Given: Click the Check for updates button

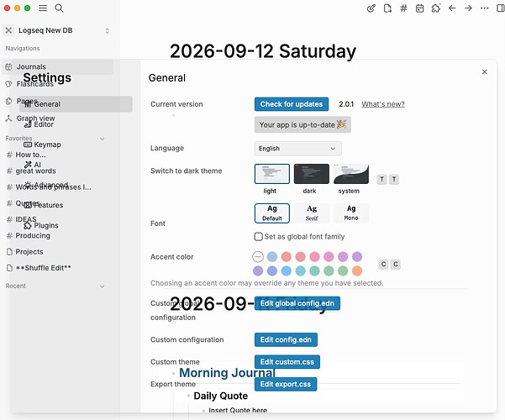Looking at the screenshot, I should pos(292,104).
